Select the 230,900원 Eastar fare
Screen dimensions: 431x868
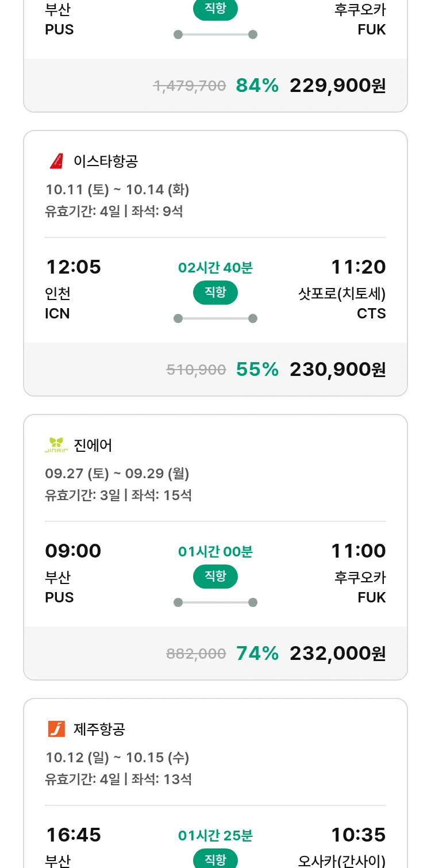(337, 369)
